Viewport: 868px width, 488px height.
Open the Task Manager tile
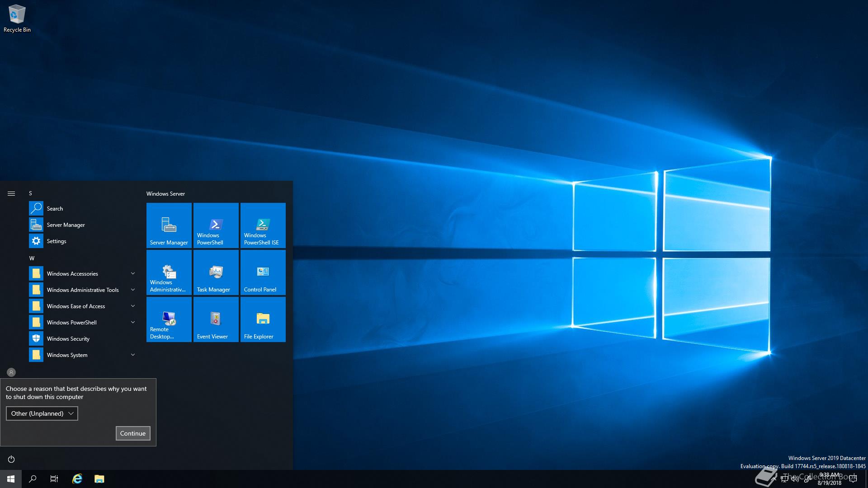[x=216, y=272]
